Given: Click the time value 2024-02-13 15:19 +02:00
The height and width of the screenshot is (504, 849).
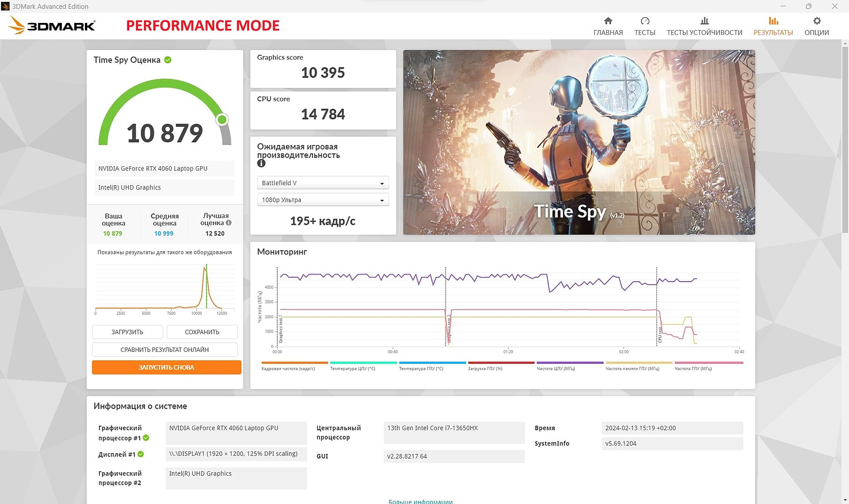Looking at the screenshot, I should (x=672, y=428).
